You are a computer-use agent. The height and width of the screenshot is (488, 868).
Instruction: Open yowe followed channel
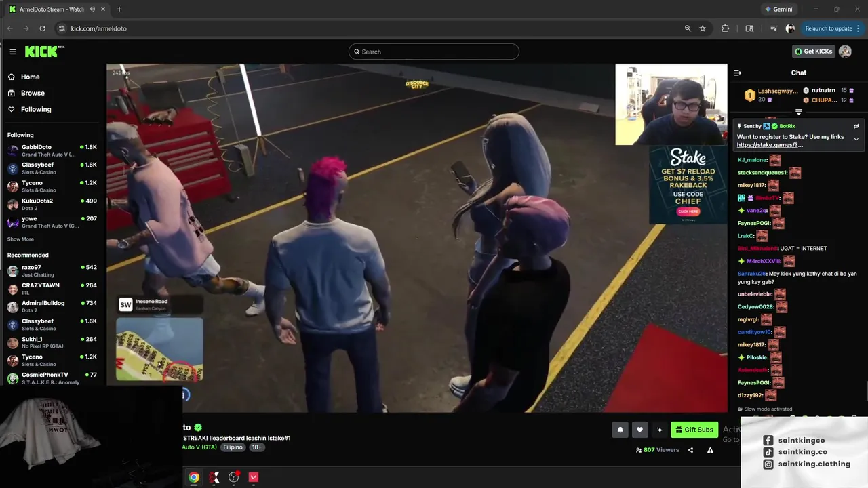[52, 222]
